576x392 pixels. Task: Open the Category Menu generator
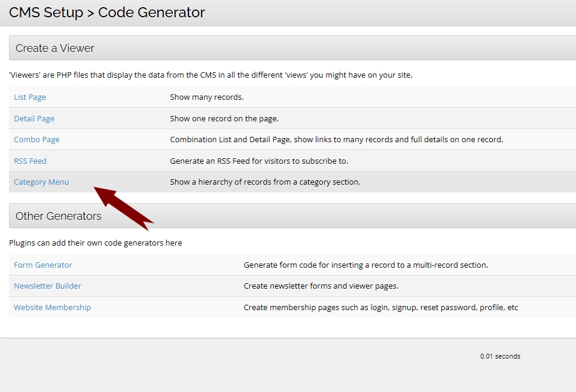41,182
